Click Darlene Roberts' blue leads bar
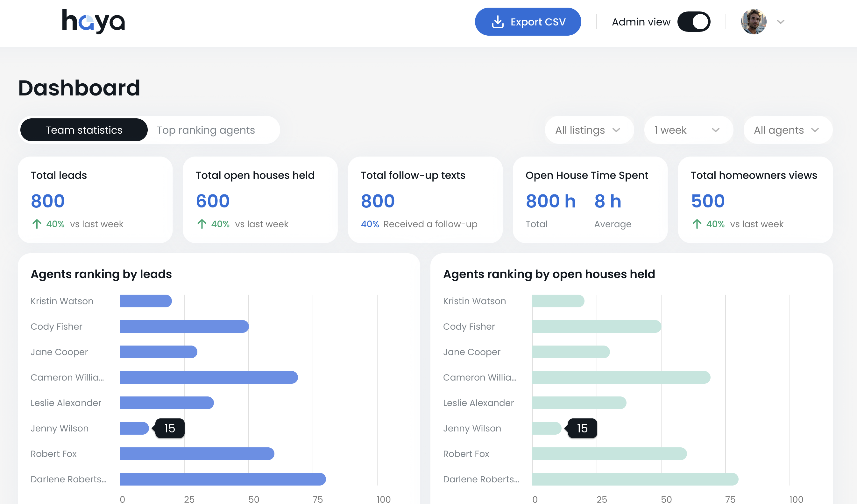 223,479
